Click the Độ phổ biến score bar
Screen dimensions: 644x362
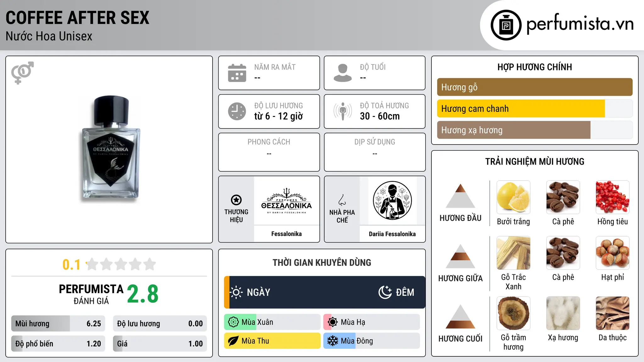tap(58, 343)
